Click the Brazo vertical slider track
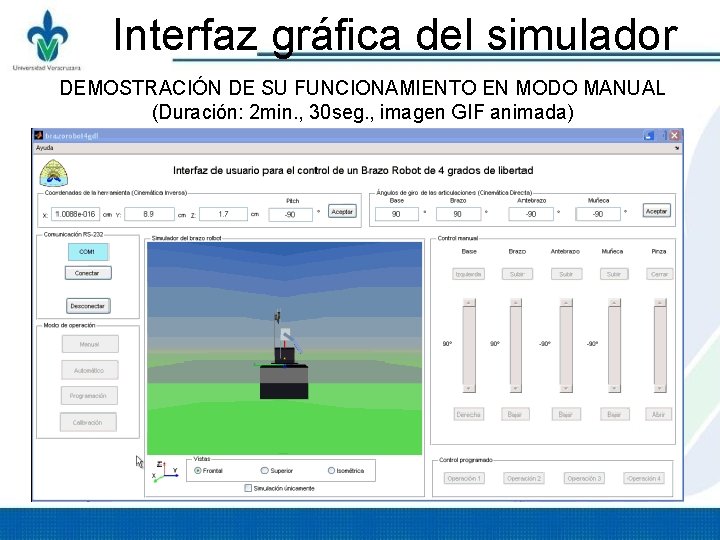The image size is (720, 540). tap(516, 345)
